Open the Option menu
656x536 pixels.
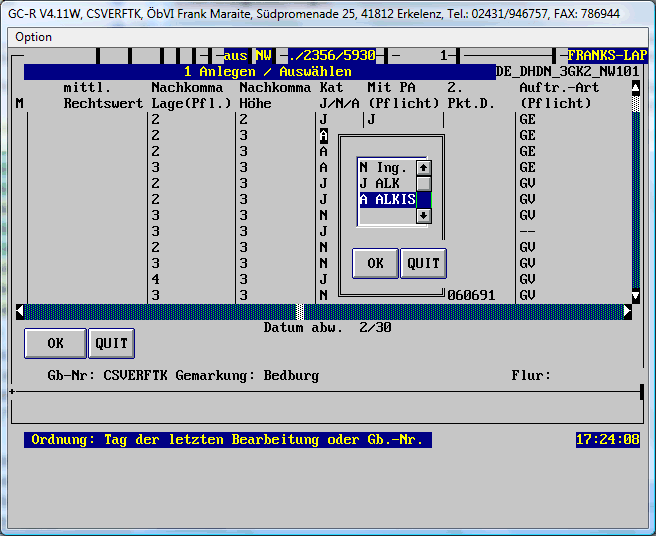pyautogui.click(x=33, y=37)
